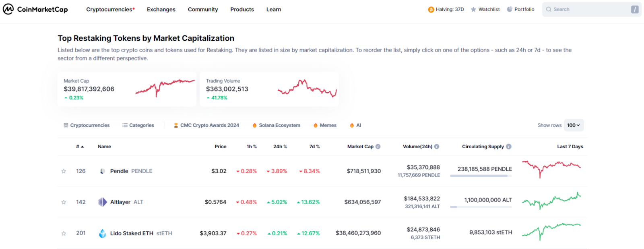Sort by the Price column header
Image resolution: width=644 pixels, height=249 pixels.
[x=221, y=147]
